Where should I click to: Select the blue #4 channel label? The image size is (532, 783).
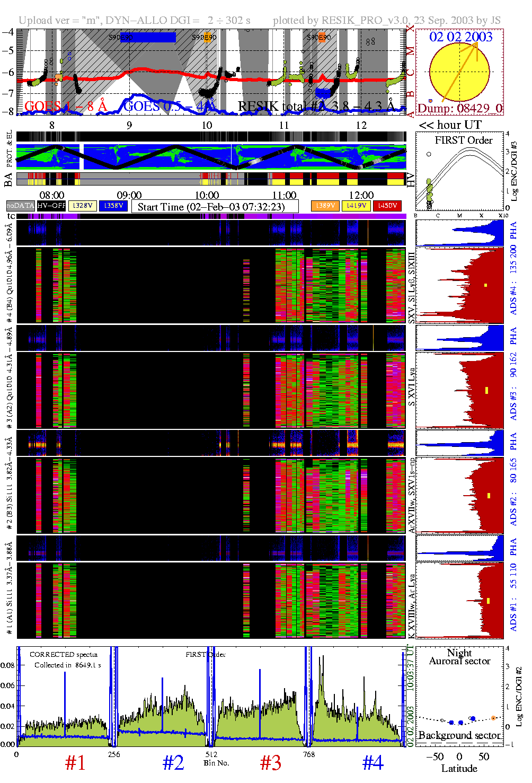point(373,763)
